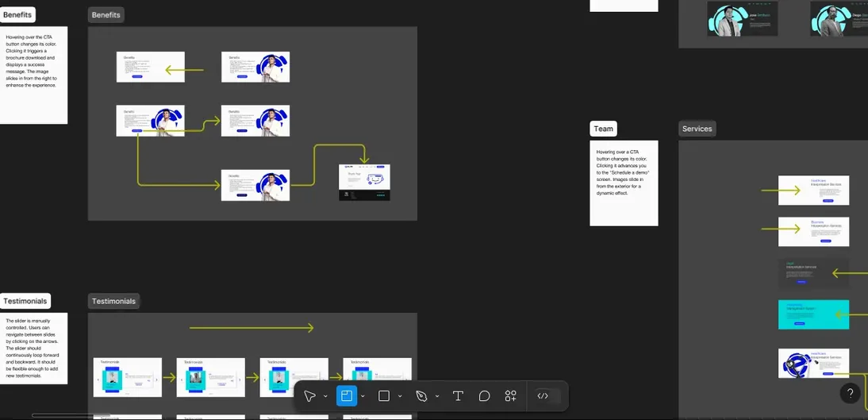Click the Thank You screen thumbnail
The height and width of the screenshot is (420, 868).
point(364,183)
